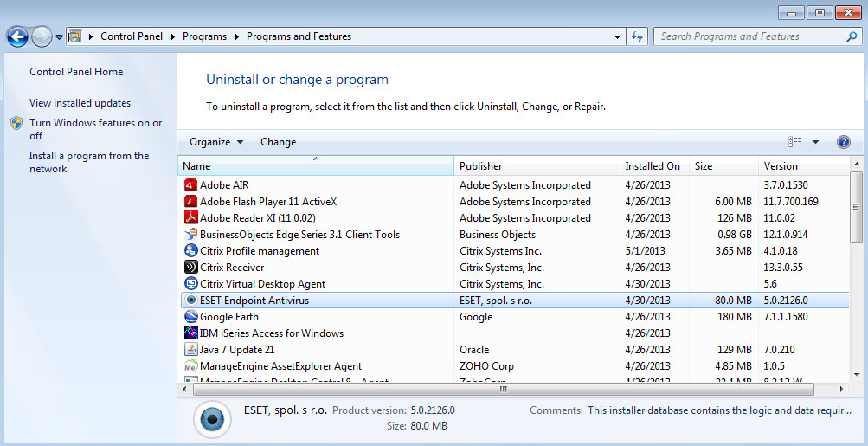Sort list by Size column header
The width and height of the screenshot is (868, 446).
click(723, 166)
